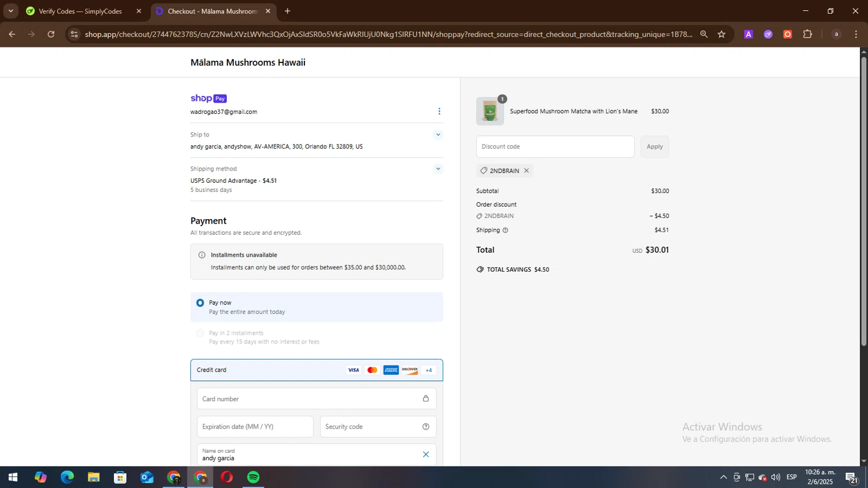Click the Card number field
The image size is (868, 488).
pyautogui.click(x=317, y=399)
